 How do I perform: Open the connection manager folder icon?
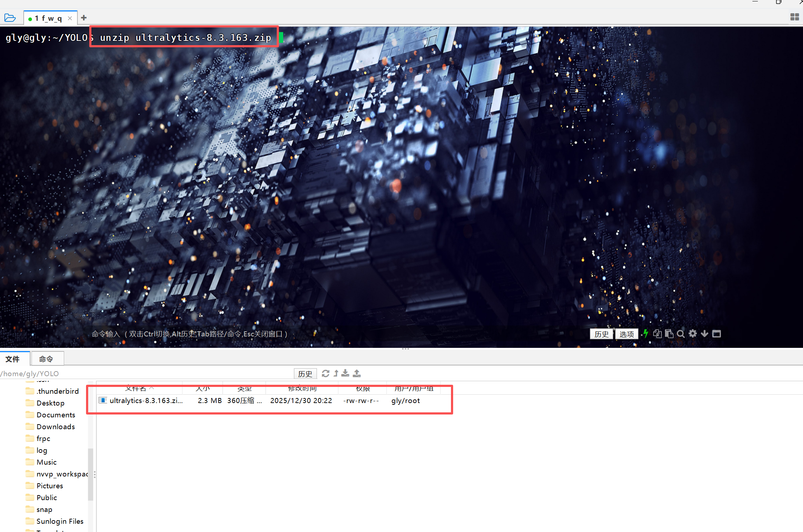[10, 18]
